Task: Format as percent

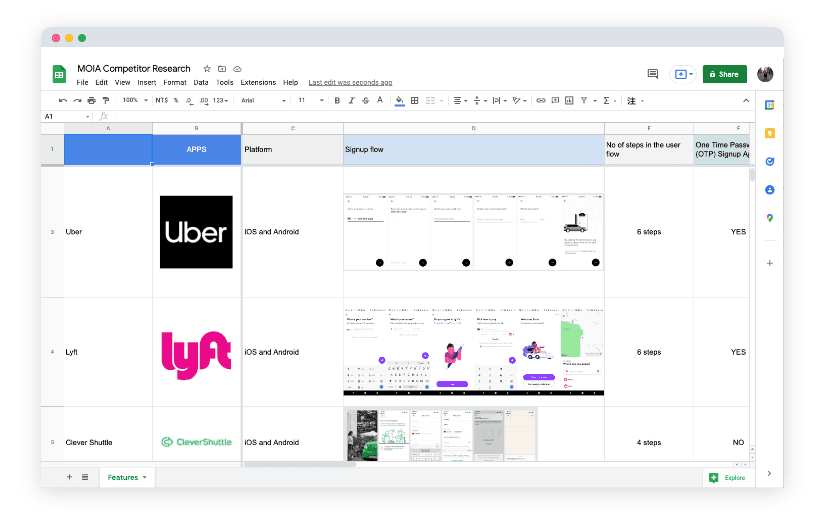Action: [x=176, y=100]
